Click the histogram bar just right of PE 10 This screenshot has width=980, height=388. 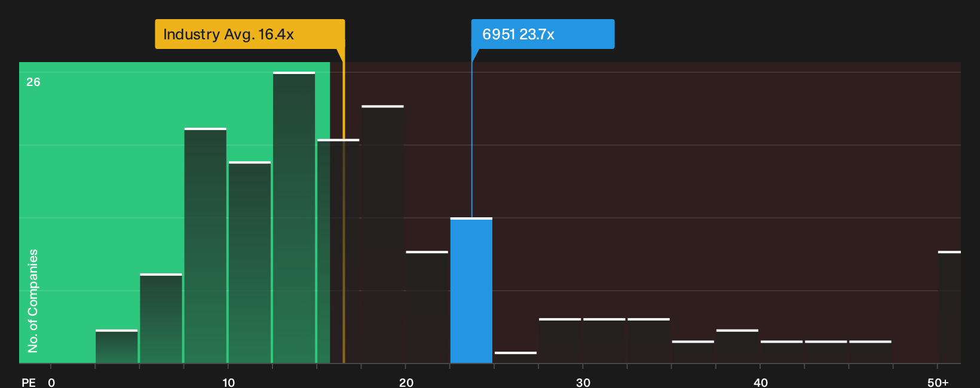pos(250,263)
